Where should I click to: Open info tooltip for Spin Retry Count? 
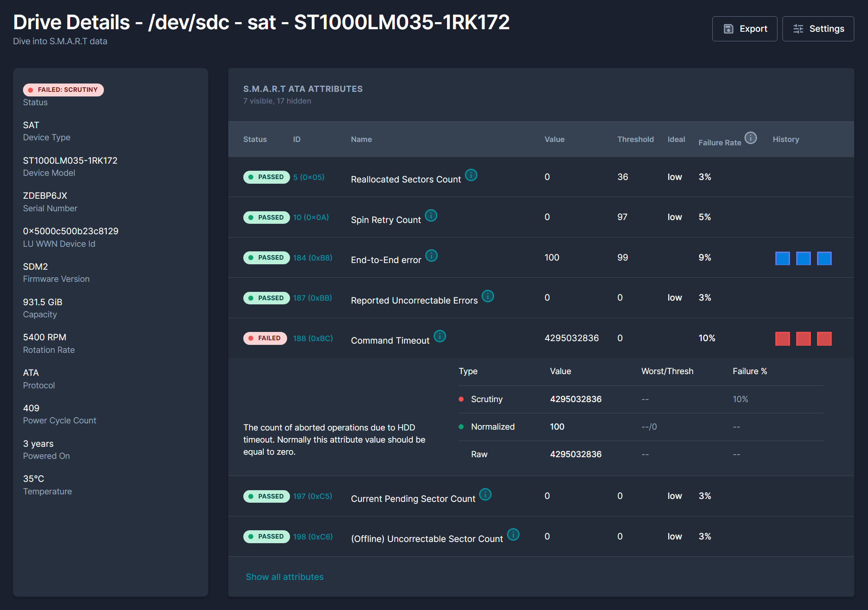[431, 215]
